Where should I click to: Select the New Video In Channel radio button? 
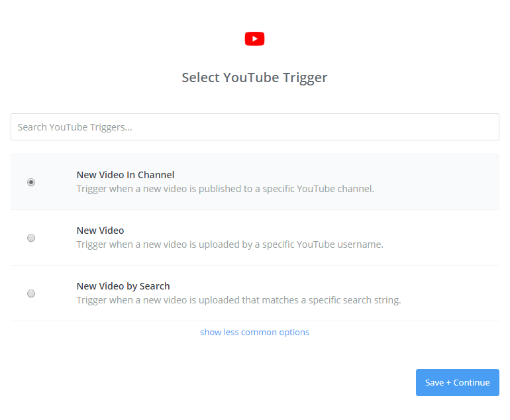coord(31,182)
